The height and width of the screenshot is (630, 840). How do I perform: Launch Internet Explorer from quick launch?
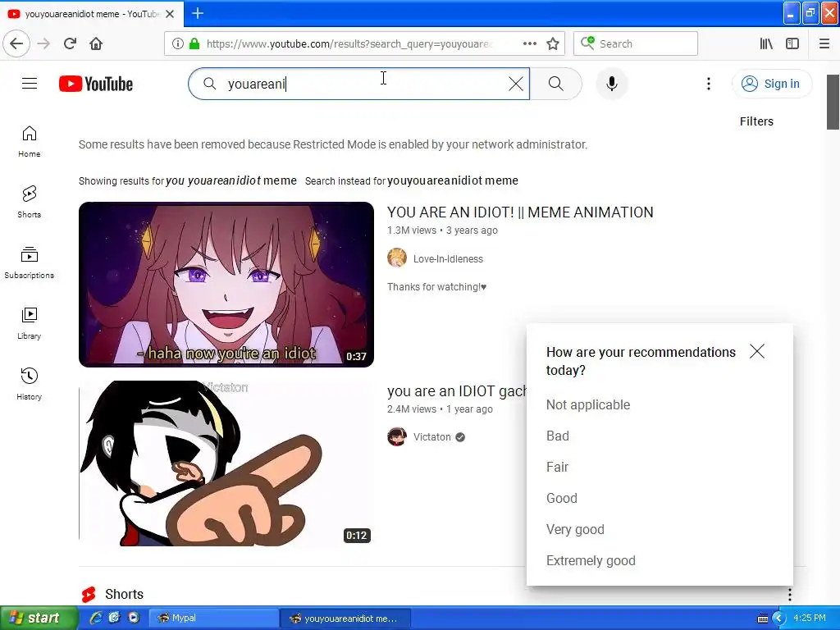click(x=96, y=618)
